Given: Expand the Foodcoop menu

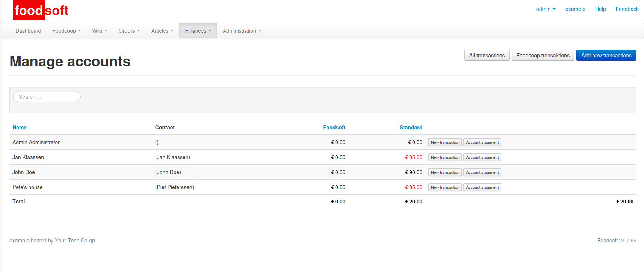Looking at the screenshot, I should (x=67, y=31).
